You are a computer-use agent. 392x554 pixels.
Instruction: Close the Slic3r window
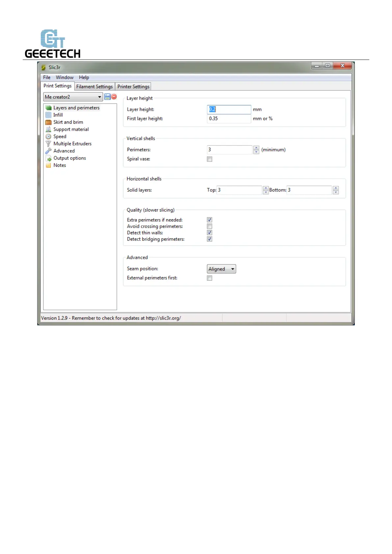[342, 66]
